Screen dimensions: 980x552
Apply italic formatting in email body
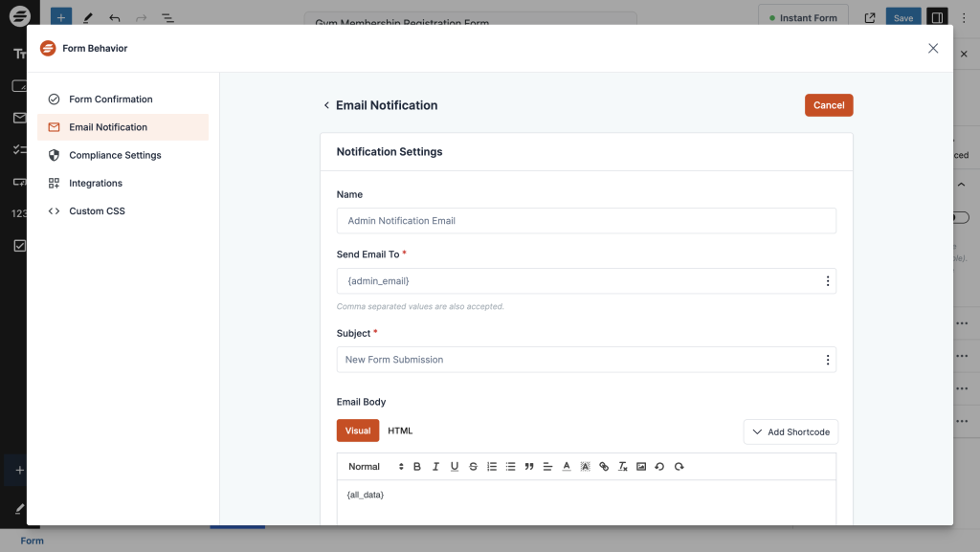[435, 467]
